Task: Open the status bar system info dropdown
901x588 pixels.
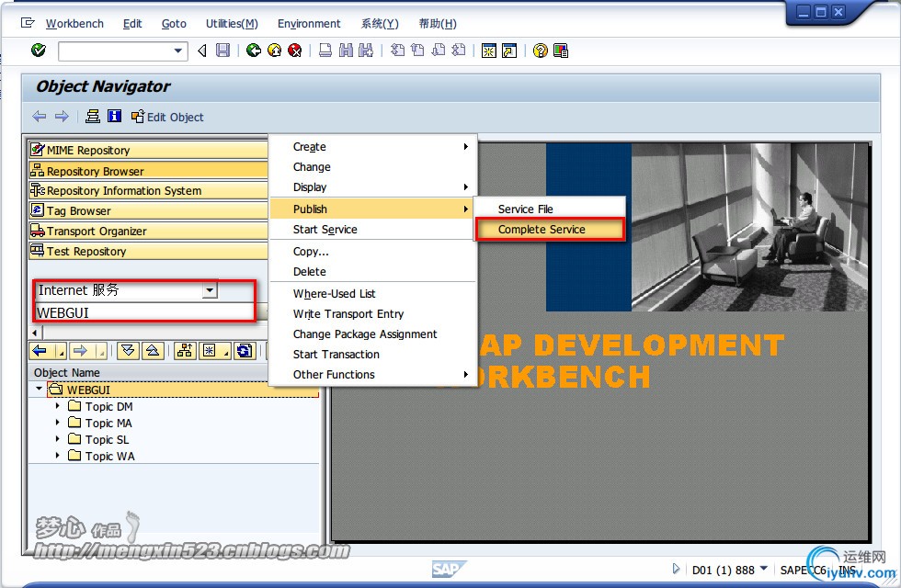Action: click(x=764, y=569)
